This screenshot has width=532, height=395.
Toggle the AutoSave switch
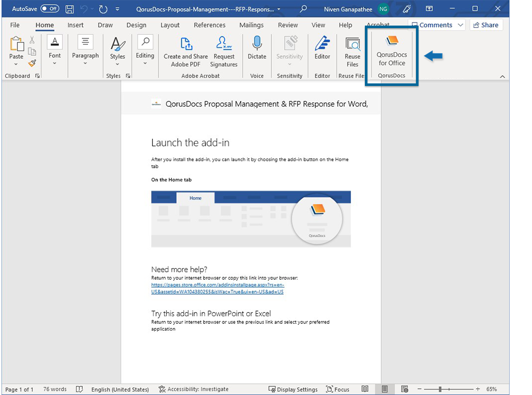50,9
